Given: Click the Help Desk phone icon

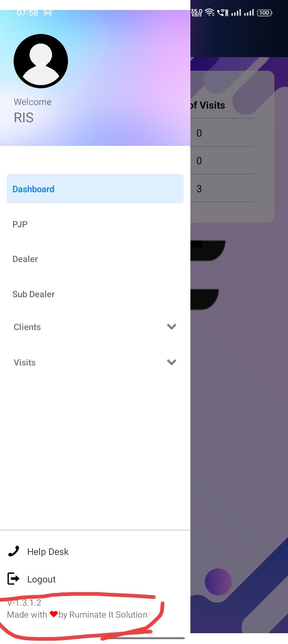Looking at the screenshot, I should tap(14, 551).
